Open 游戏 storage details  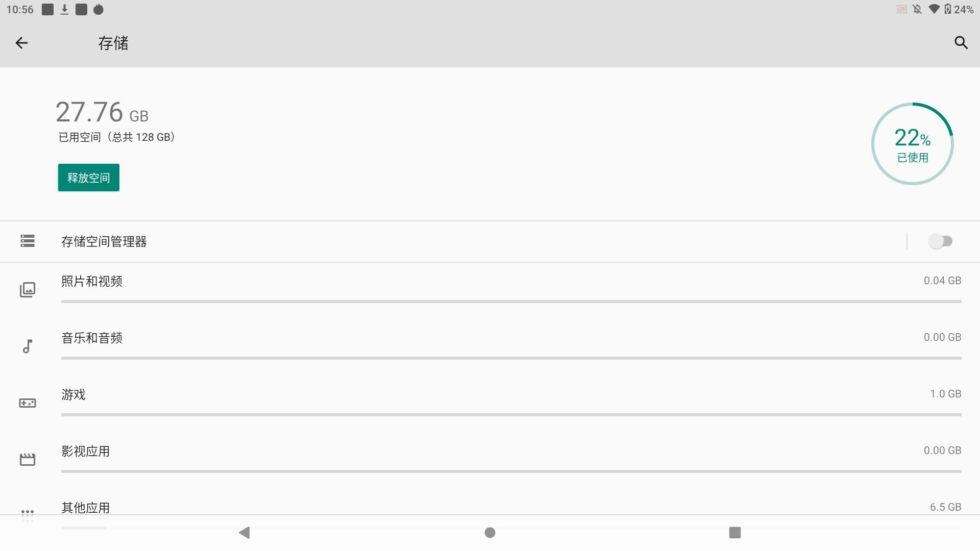(73, 395)
